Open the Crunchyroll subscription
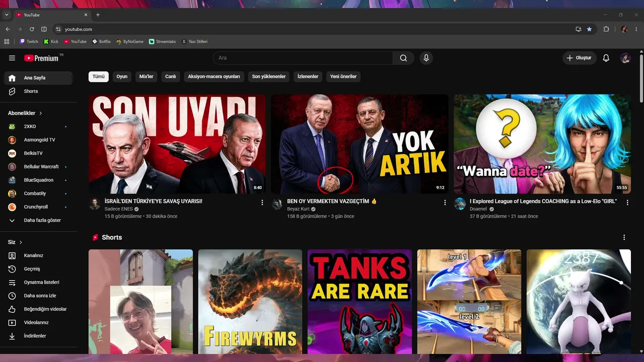The width and height of the screenshot is (644, 362). [38, 207]
